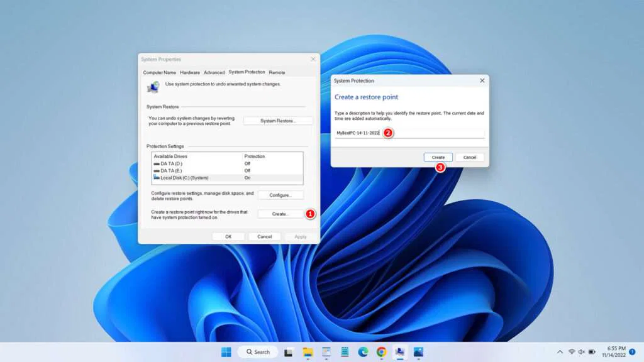Open the Windows Start menu
Viewport: 644px width, 362px height.
pyautogui.click(x=226, y=352)
